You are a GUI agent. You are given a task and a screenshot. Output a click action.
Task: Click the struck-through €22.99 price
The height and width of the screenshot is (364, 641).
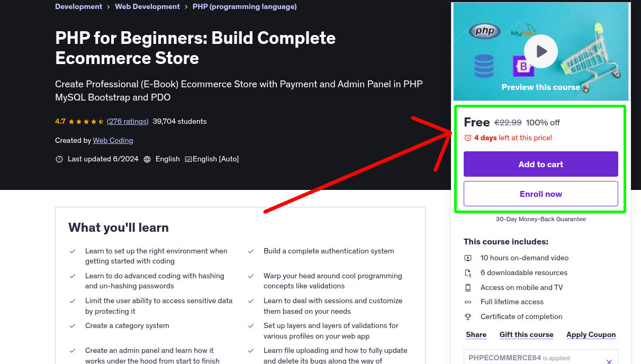coord(508,123)
